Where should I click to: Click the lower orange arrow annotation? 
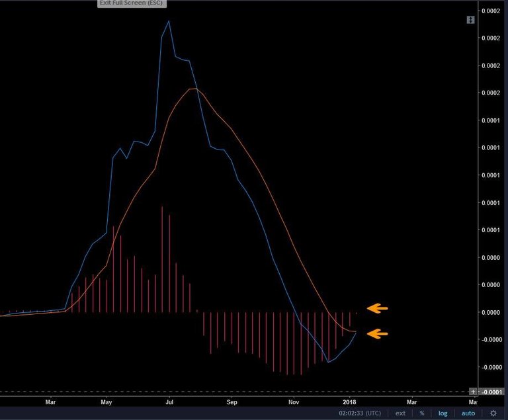[378, 334]
